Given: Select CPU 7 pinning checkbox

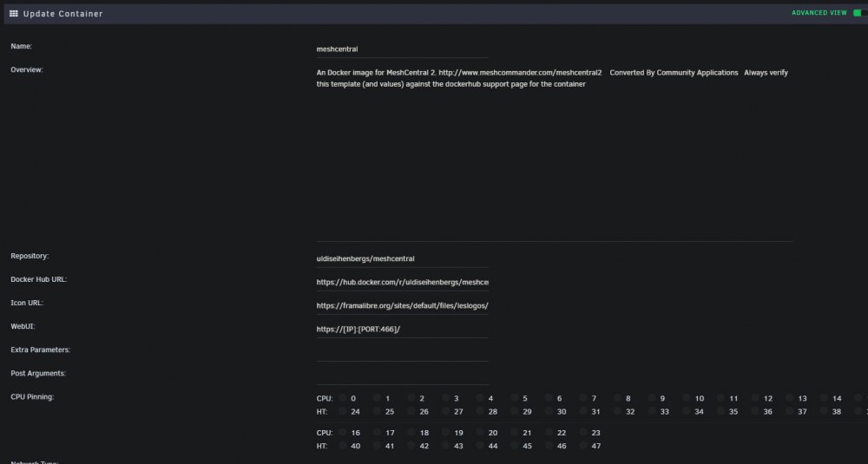Looking at the screenshot, I should [x=583, y=398].
